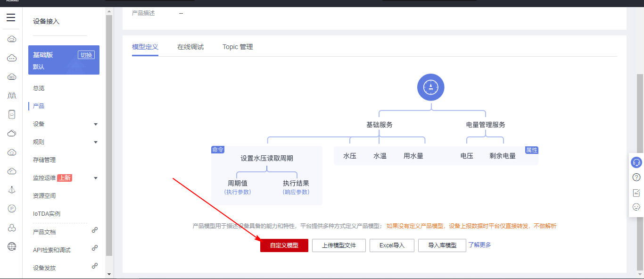Image resolution: width=644 pixels, height=279 pixels.
Task: Click the 基础版 默认 edition card
Action: [64, 60]
